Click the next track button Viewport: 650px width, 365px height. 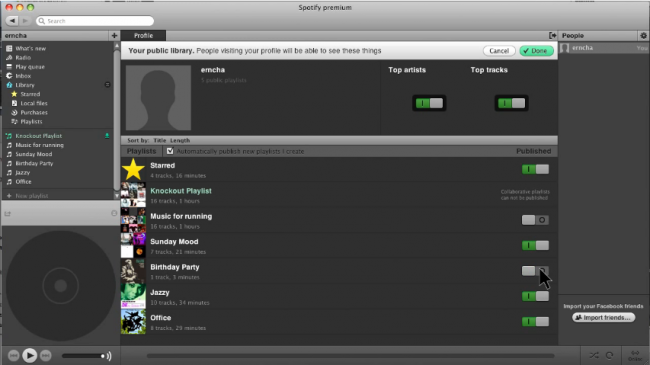46,355
